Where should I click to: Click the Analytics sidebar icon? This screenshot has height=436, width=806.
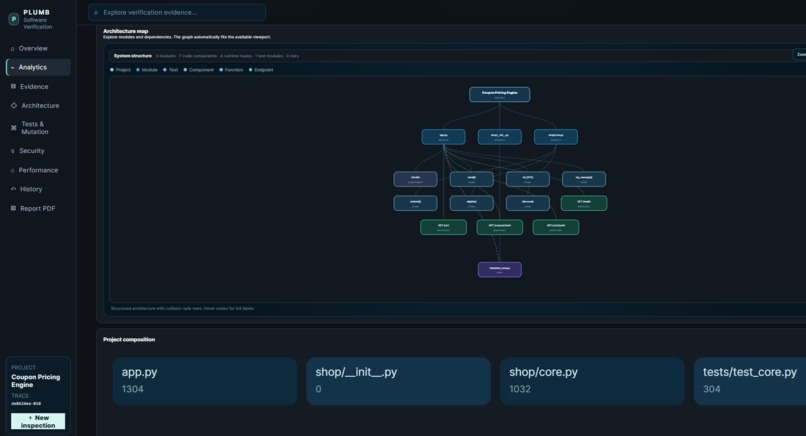[12, 68]
